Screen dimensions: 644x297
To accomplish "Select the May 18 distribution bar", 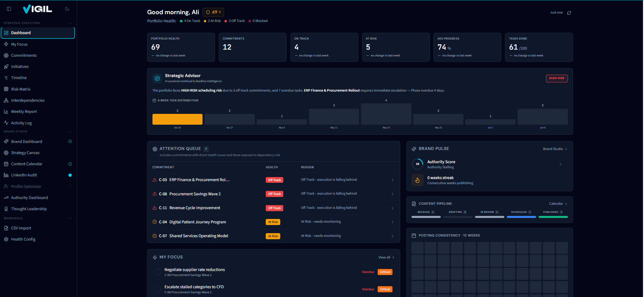I will (386, 114).
